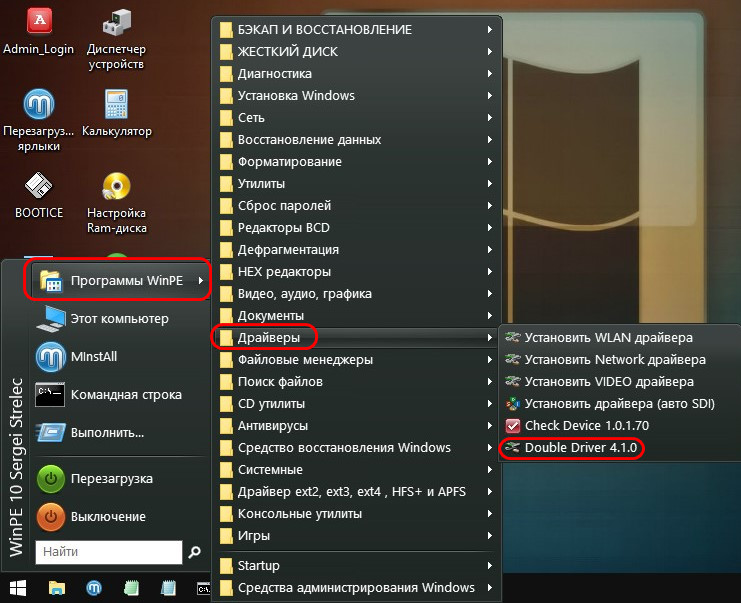741x603 pixels.
Task: Expand Восстановление данных submenu
Action: (x=357, y=140)
